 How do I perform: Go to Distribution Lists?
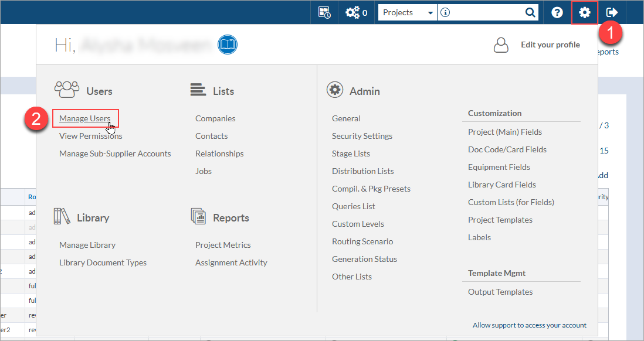tap(362, 171)
